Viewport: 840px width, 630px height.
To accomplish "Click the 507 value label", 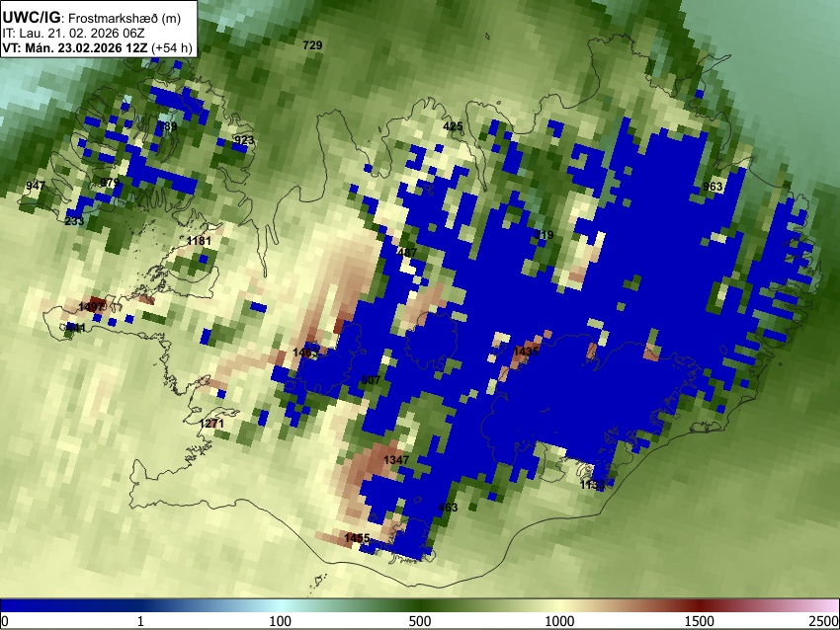I will click(371, 380).
